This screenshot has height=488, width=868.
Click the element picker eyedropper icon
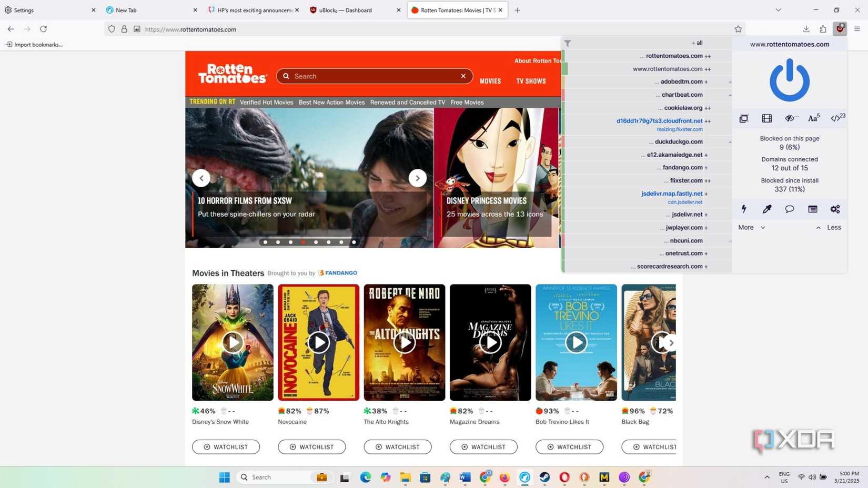point(766,209)
